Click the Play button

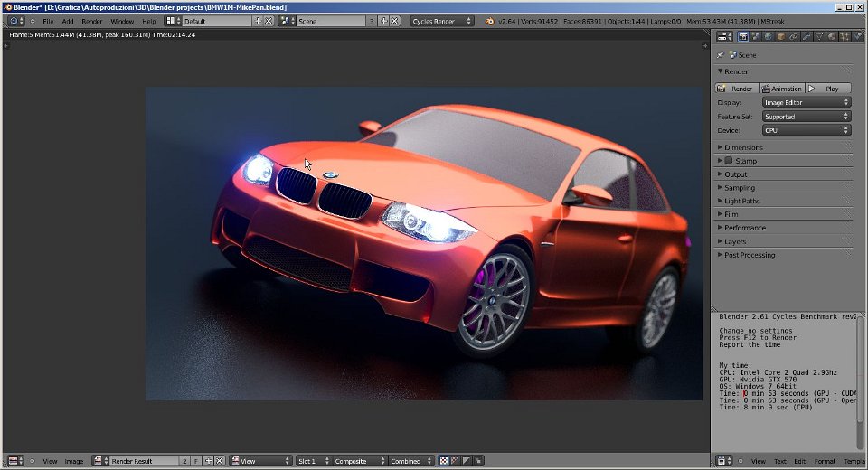pyautogui.click(x=827, y=89)
